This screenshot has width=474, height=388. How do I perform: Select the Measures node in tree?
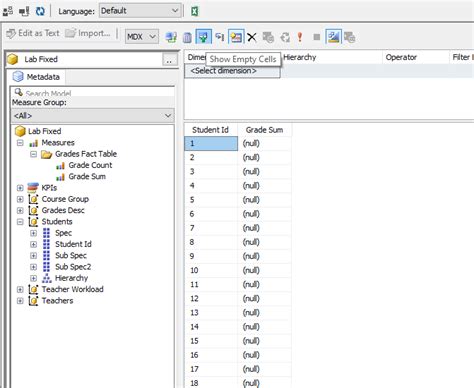58,143
